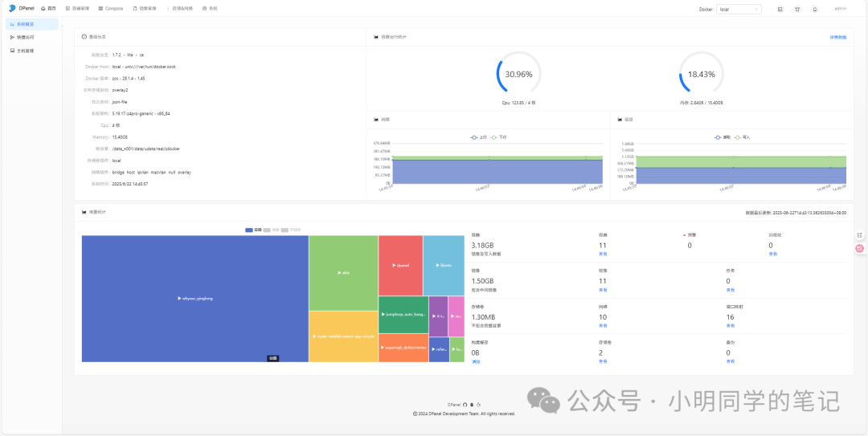Image resolution: width=868 pixels, height=436 pixels.
Task: View tasks via 查看 under 任务 0
Action: tap(730, 290)
